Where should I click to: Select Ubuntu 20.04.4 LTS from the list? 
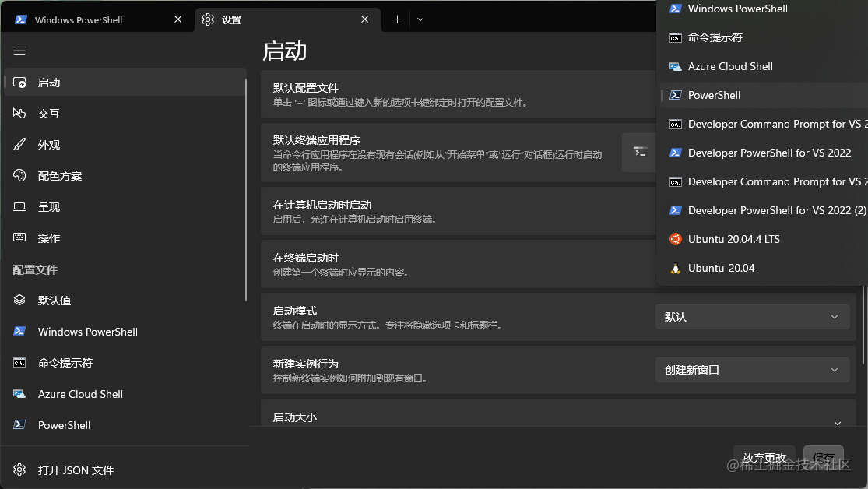click(732, 239)
